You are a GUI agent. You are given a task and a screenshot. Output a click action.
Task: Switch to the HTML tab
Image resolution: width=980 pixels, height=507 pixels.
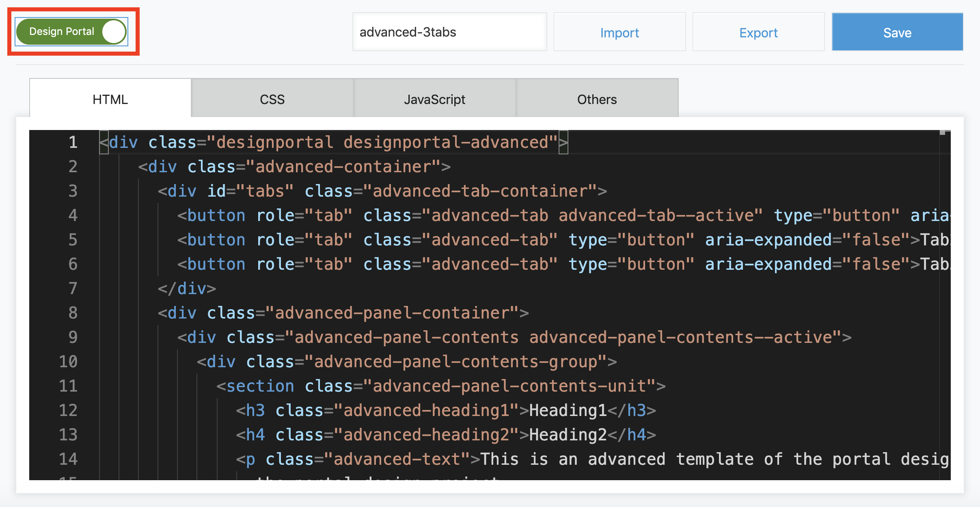click(x=110, y=98)
